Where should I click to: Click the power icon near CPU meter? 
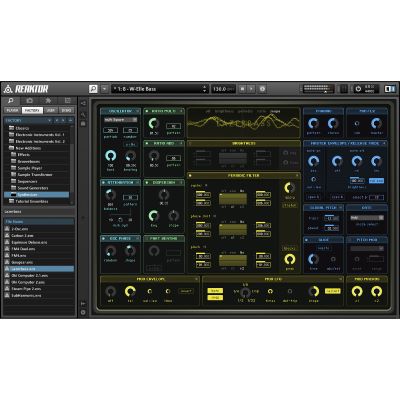pyautogui.click(x=358, y=89)
